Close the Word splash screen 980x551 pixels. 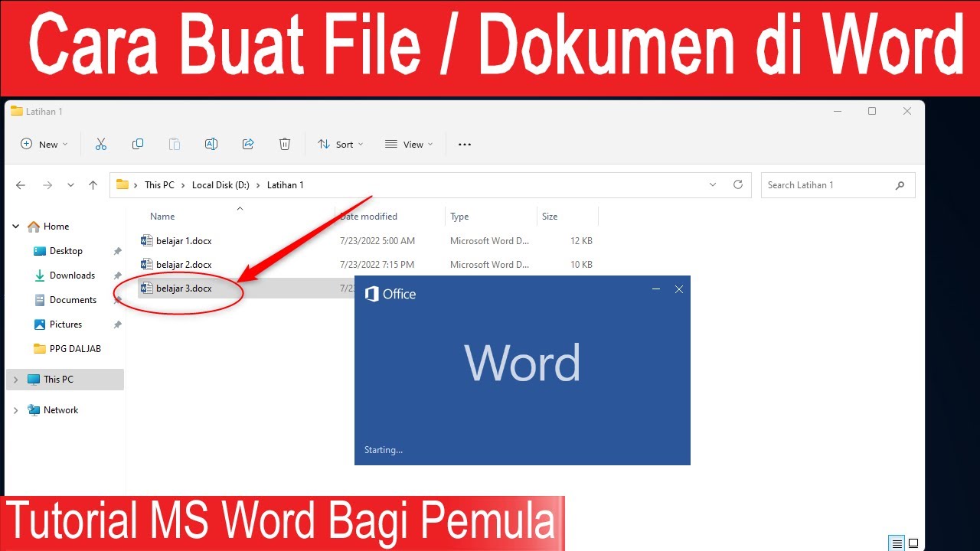pyautogui.click(x=678, y=289)
